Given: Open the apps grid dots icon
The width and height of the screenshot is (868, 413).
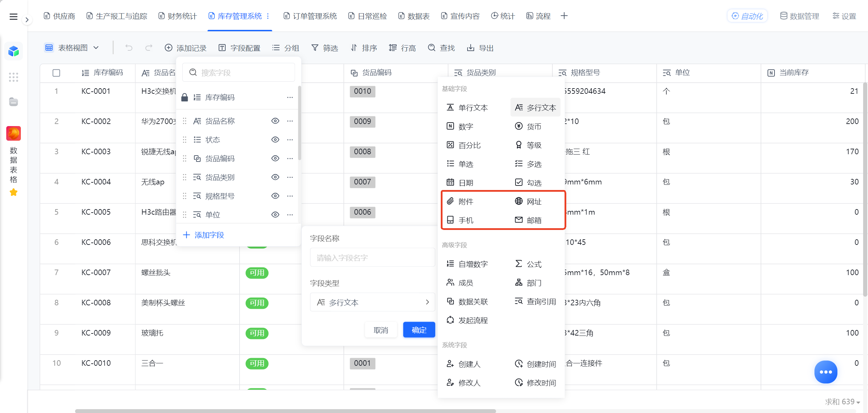Looking at the screenshot, I should (x=14, y=77).
